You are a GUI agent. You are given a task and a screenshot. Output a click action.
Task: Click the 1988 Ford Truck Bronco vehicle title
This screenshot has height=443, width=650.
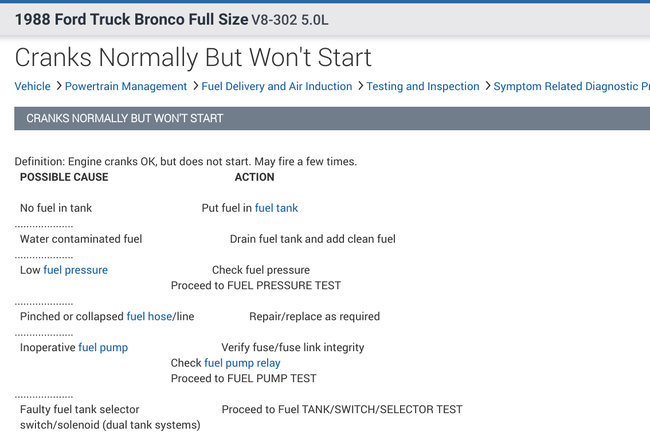pos(130,20)
